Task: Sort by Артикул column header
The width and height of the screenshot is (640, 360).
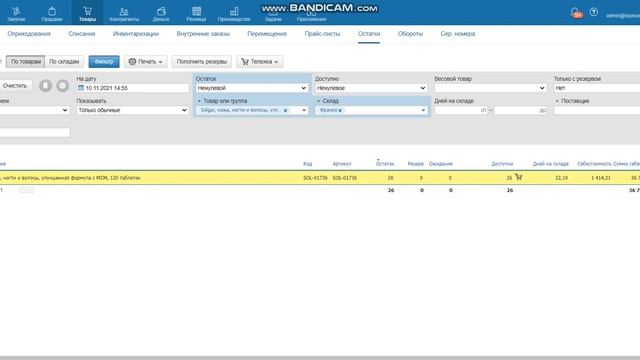Action: [342, 164]
